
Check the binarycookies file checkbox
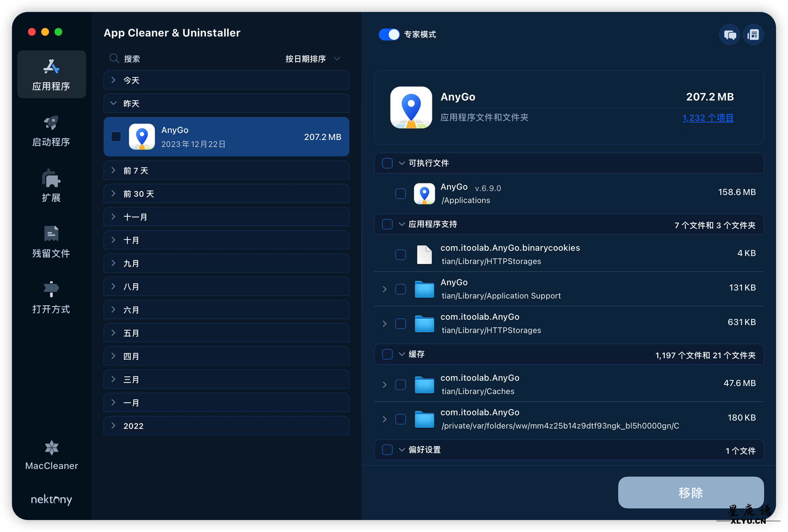(x=400, y=255)
